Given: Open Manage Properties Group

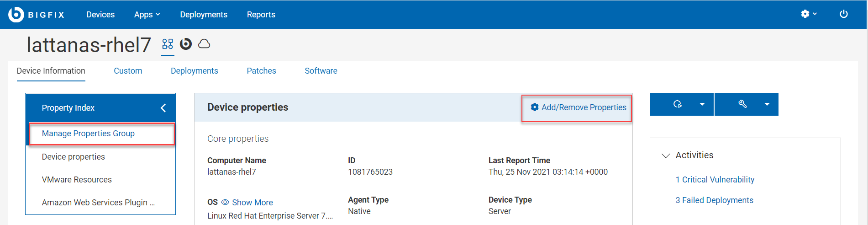Looking at the screenshot, I should point(88,134).
